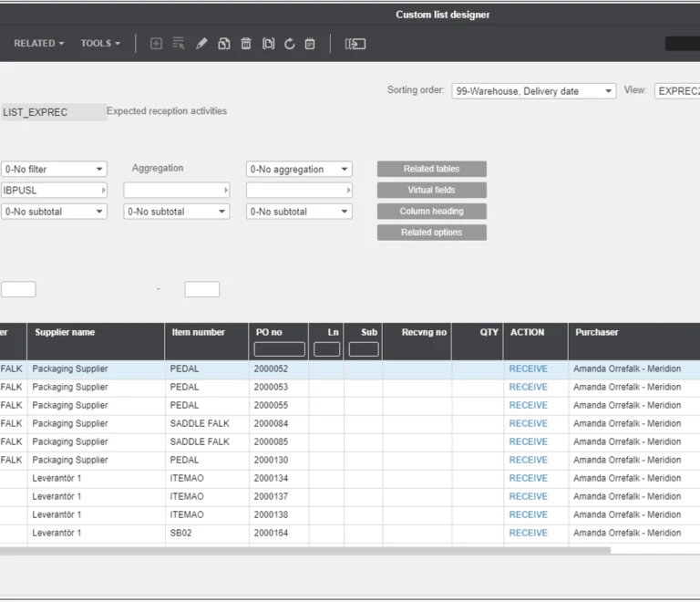
Task: Click the notepad icon in toolbar
Action: pos(311,44)
